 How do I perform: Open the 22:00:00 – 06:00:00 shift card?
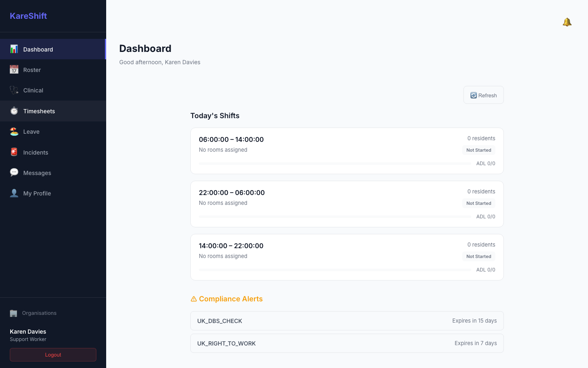[347, 204]
